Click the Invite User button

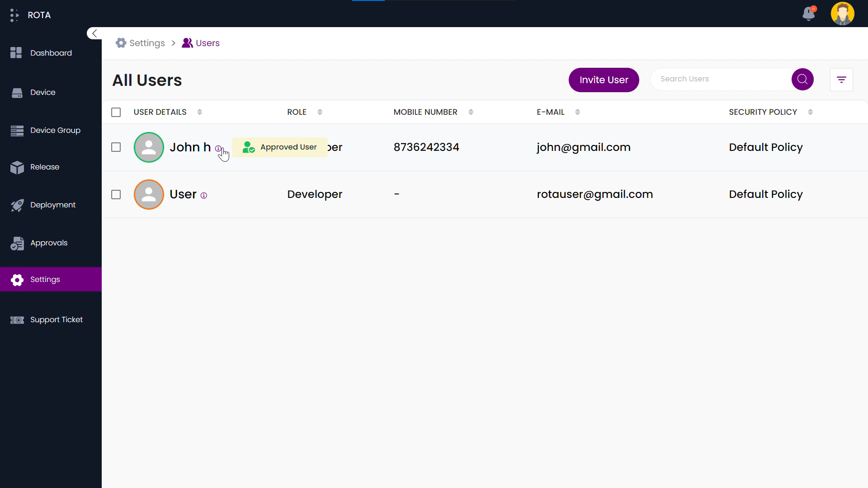pos(604,79)
